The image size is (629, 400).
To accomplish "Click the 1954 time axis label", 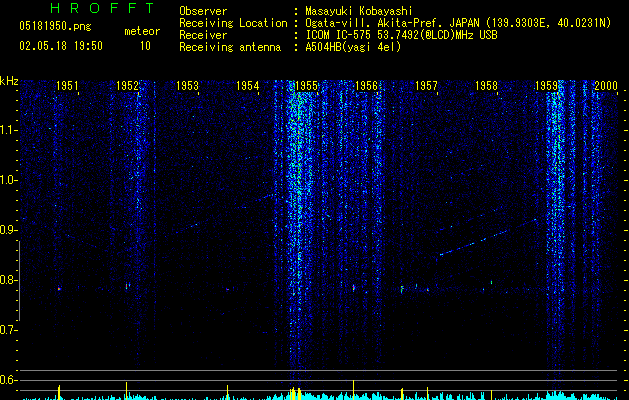I will click(248, 85).
